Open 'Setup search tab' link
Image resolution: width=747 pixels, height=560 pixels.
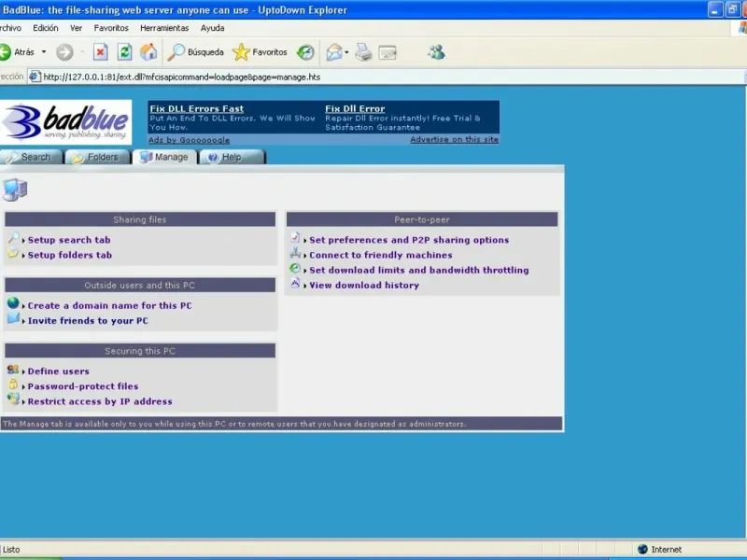[x=69, y=240]
